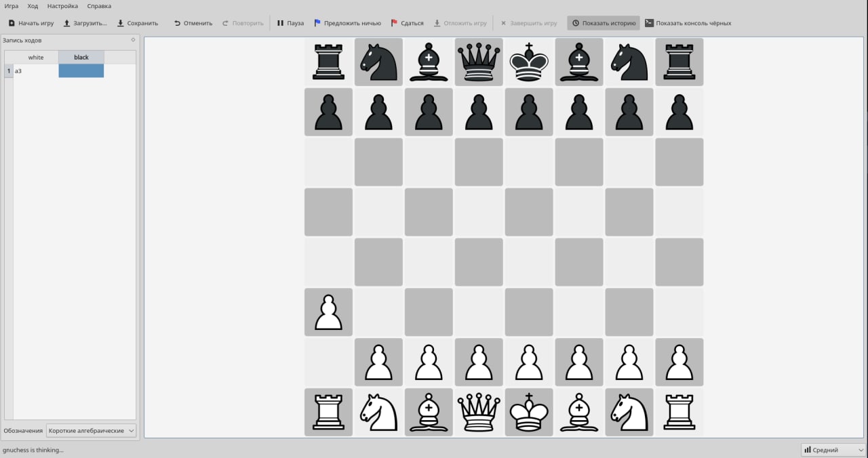Select the black pawn on c7
Image resolution: width=868 pixels, height=458 pixels.
click(429, 112)
